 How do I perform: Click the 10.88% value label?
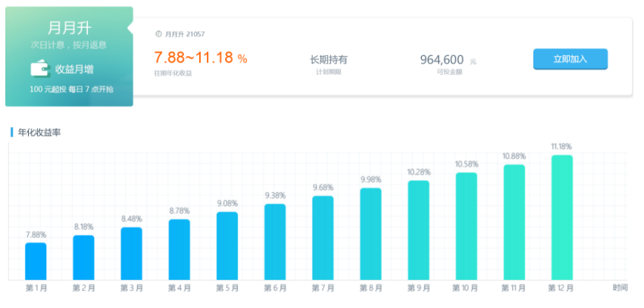pos(514,156)
